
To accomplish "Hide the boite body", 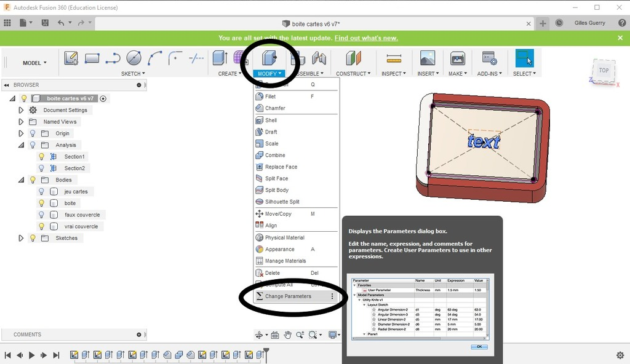I will coord(41,204).
